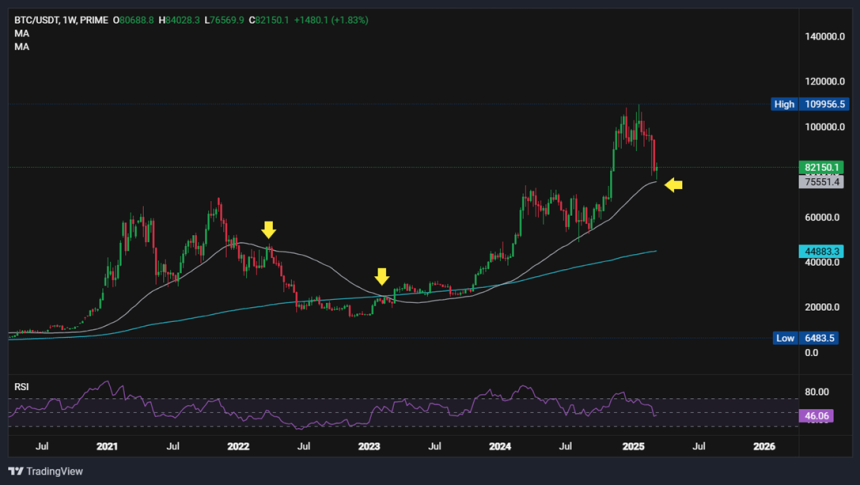Click the first MA indicator label
This screenshot has height=485, width=860.
21,33
